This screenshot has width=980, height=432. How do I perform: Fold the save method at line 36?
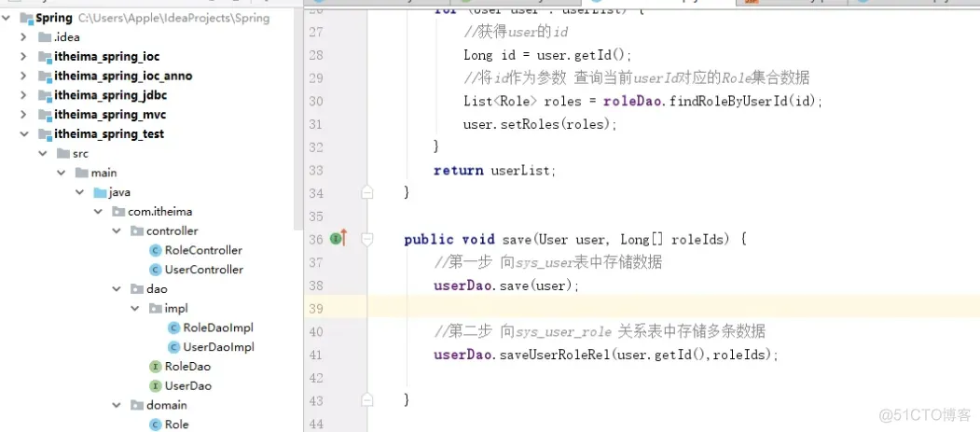367,239
